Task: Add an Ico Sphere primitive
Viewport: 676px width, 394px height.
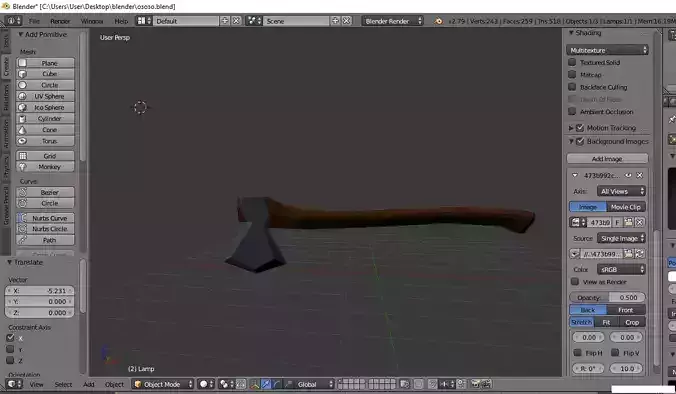Action: tap(45, 108)
